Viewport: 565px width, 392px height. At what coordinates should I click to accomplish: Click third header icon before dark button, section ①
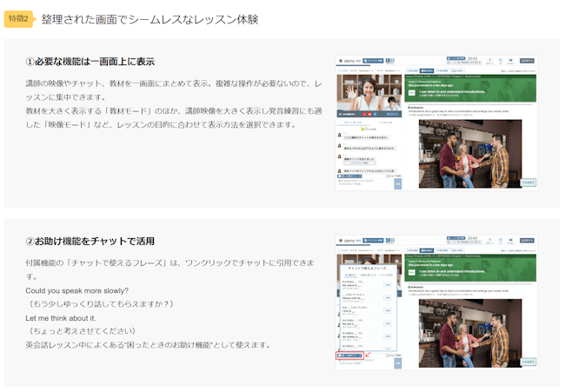click(510, 60)
